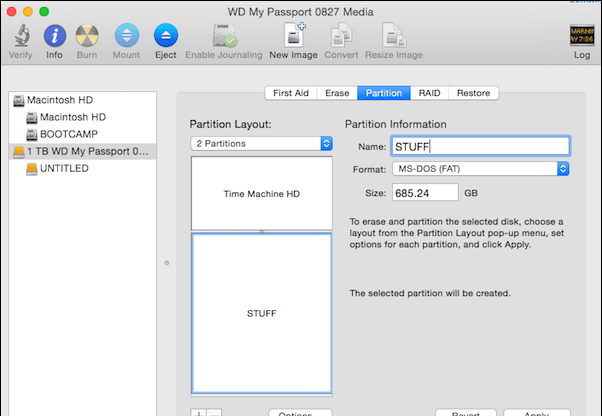Select the BOOTCAMP volume in the sidebar
The height and width of the screenshot is (416, 602).
(83, 134)
